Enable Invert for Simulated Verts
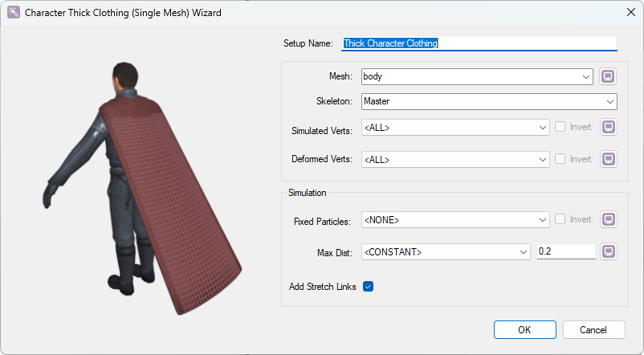Screen dimensions: 644x355 point(560,127)
